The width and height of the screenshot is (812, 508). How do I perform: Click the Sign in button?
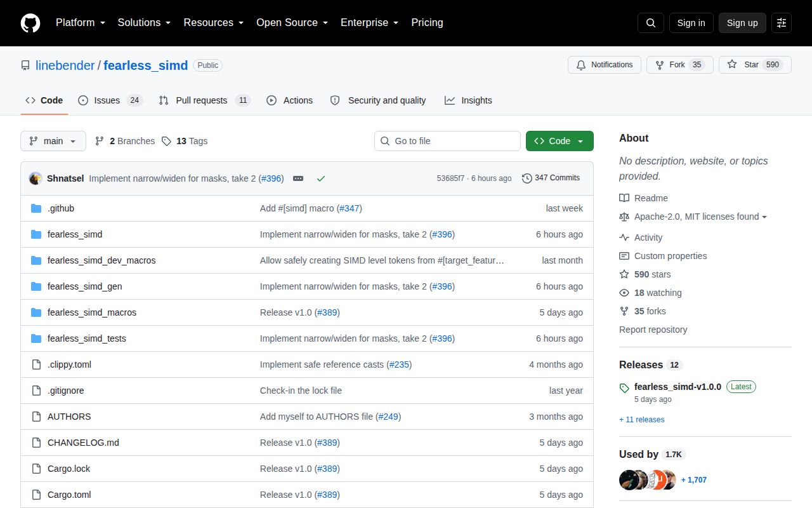pos(691,23)
